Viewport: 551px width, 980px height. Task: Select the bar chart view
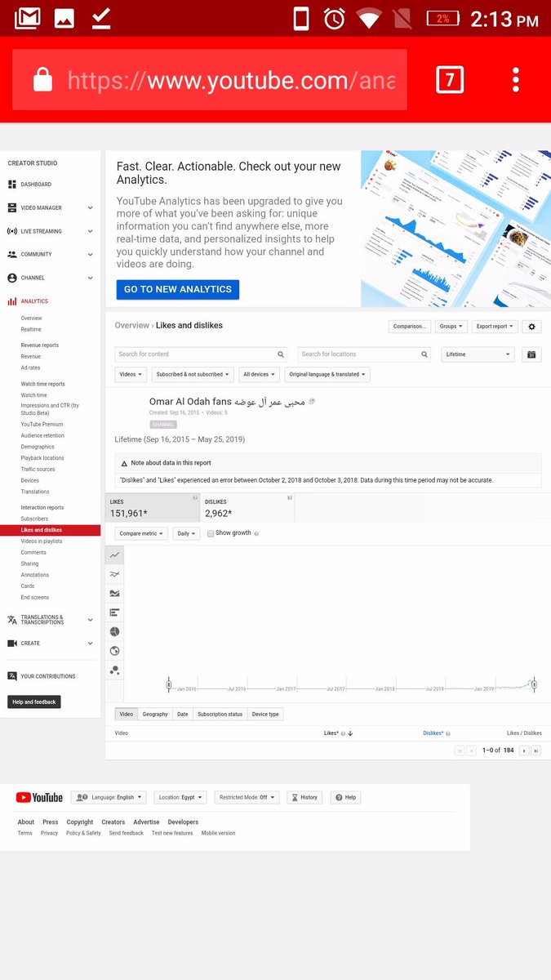[114, 612]
